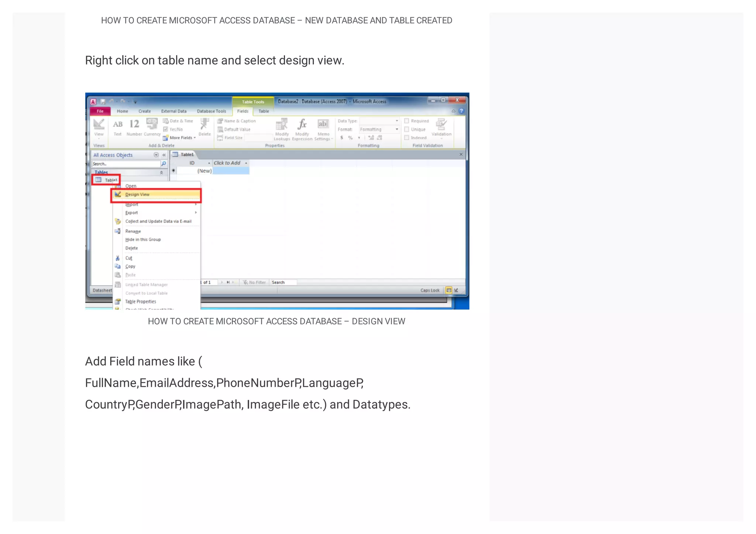Screen dimensions: 756x534
Task: Choose Hide in this Group
Action: (x=156, y=240)
